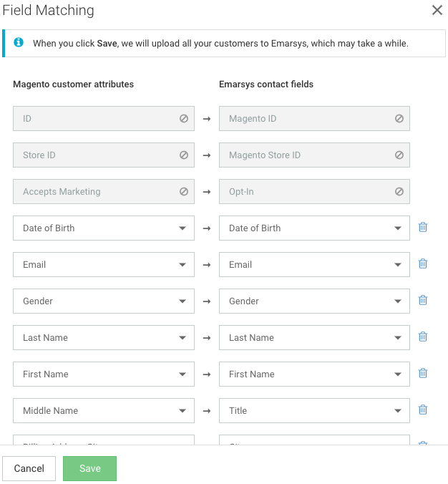Click the upload notice message text
The image size is (448, 484).
220,44
